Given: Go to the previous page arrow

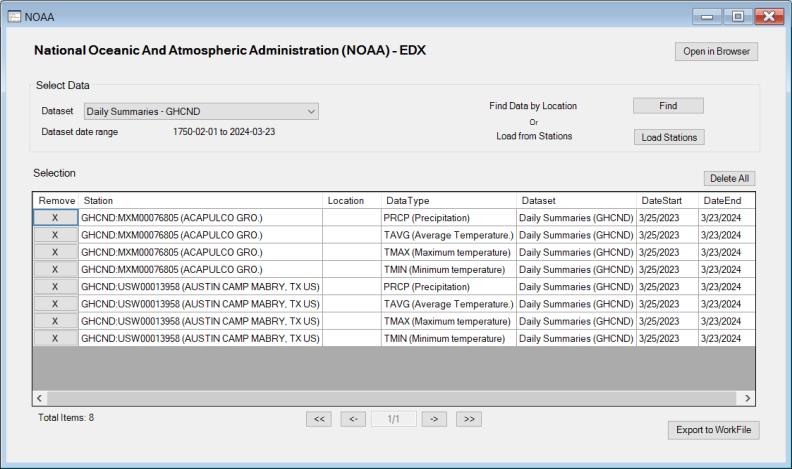Looking at the screenshot, I should [355, 419].
